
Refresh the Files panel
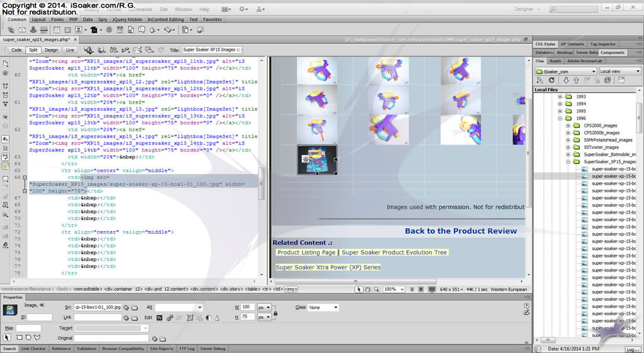(x=552, y=80)
